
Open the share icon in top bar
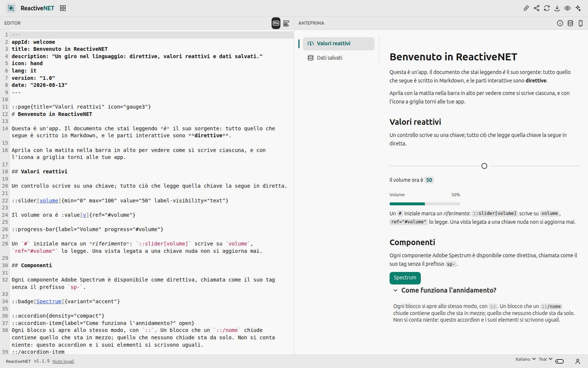(x=537, y=8)
